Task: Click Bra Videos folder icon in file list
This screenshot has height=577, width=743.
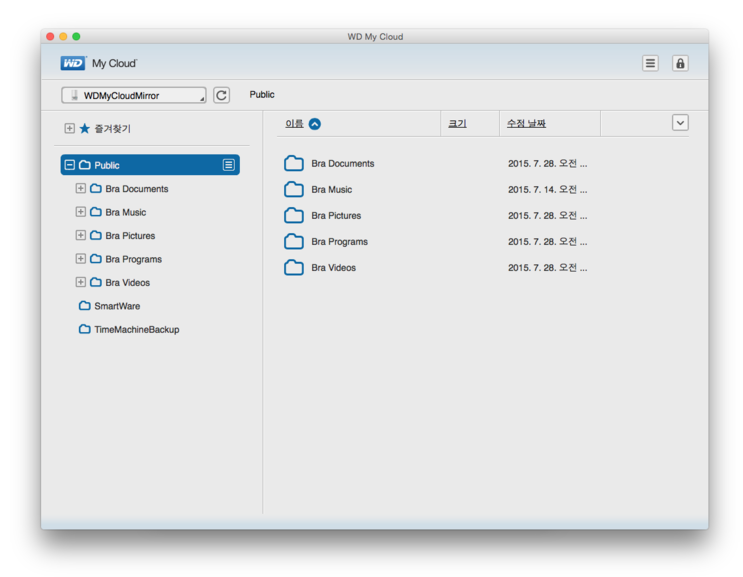Action: (294, 267)
